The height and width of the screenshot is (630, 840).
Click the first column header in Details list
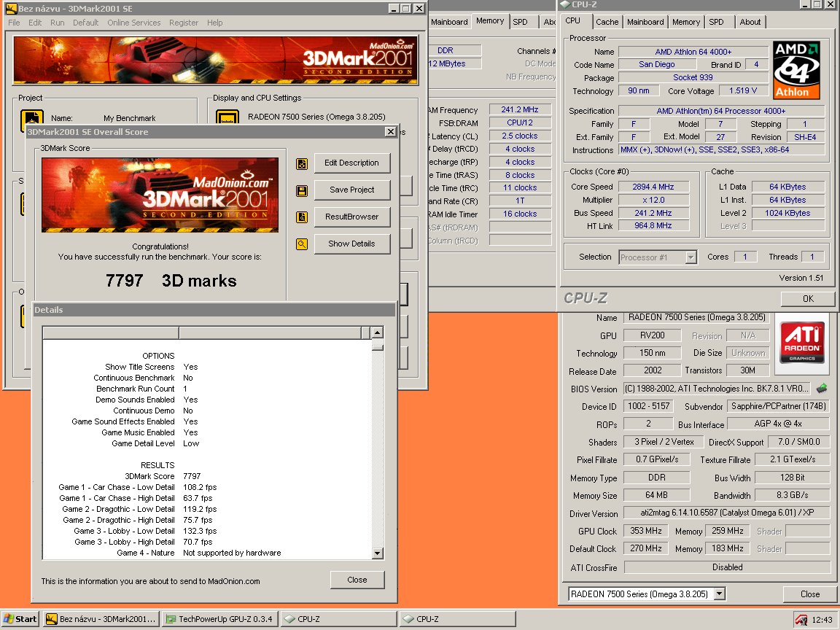111,333
